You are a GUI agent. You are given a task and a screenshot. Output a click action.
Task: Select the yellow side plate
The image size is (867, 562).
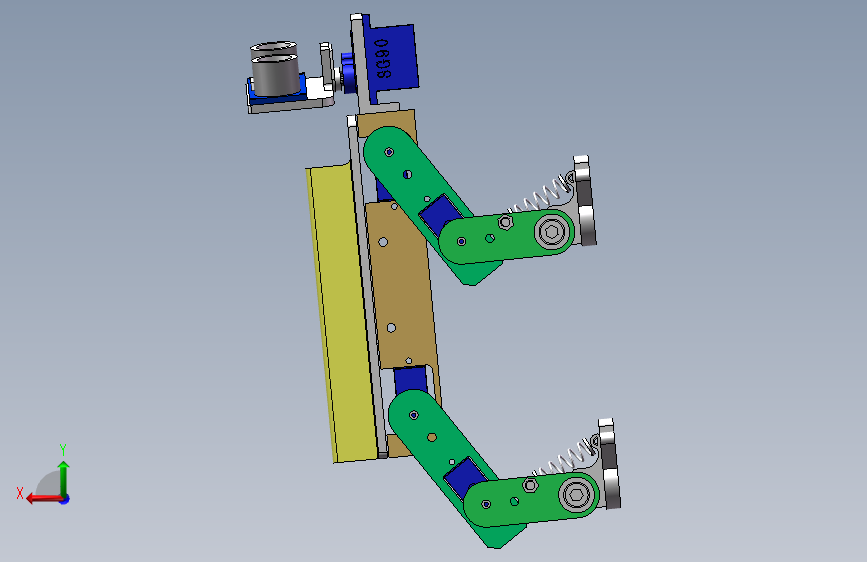(342, 315)
